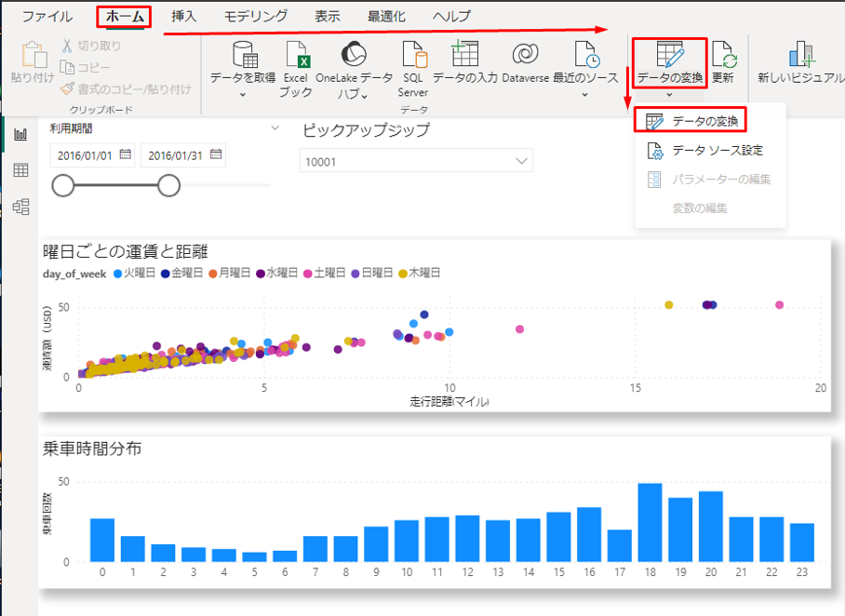Click the データの入力 table icon
The image size is (845, 616).
pyautogui.click(x=463, y=54)
